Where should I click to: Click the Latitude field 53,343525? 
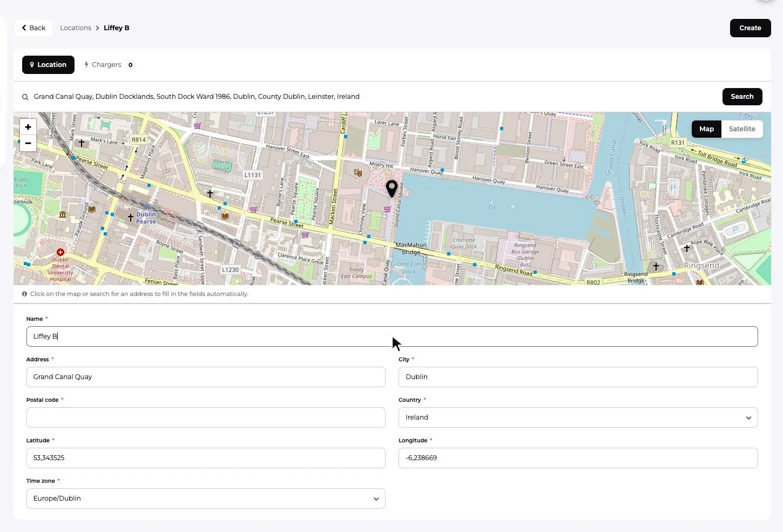206,458
